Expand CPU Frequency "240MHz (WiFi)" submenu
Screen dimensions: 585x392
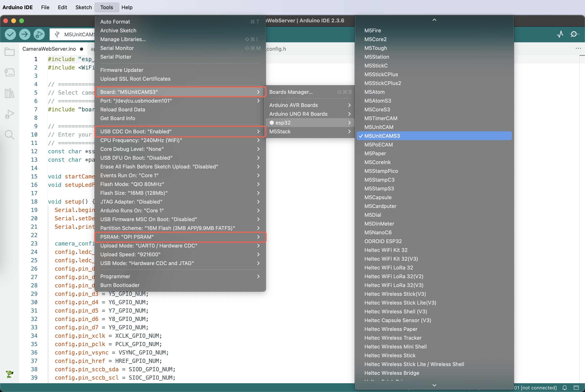pos(180,140)
